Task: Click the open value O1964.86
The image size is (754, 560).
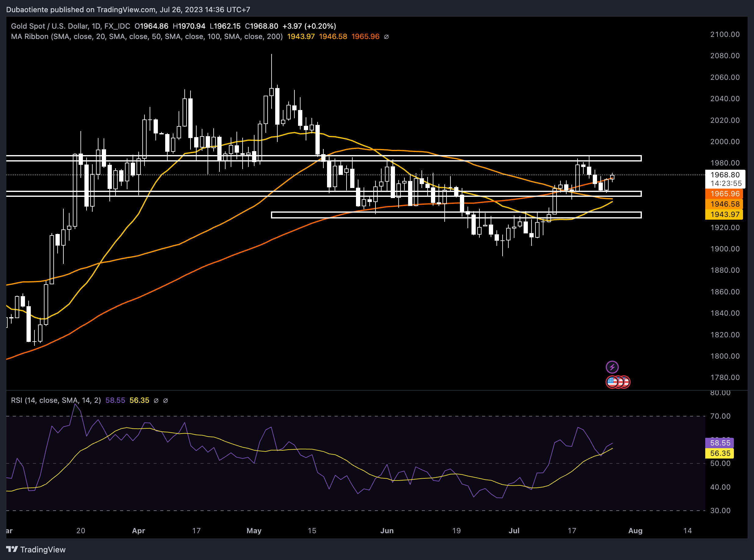Action: tap(151, 26)
